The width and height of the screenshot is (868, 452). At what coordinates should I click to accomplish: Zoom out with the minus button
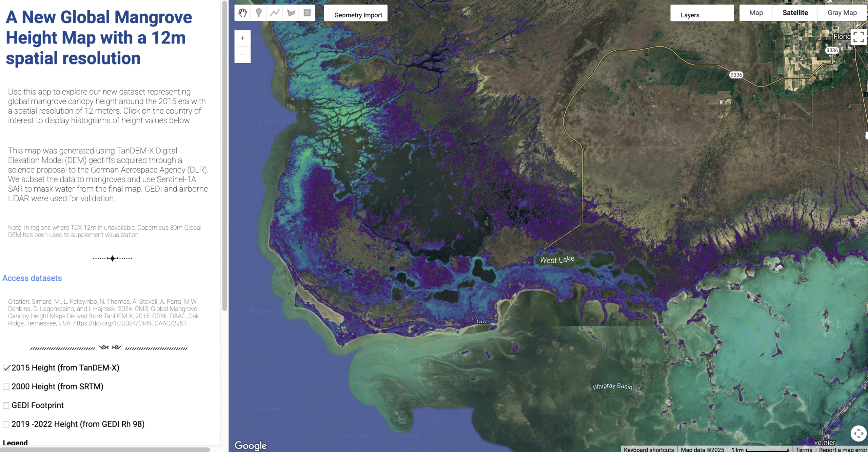[242, 55]
